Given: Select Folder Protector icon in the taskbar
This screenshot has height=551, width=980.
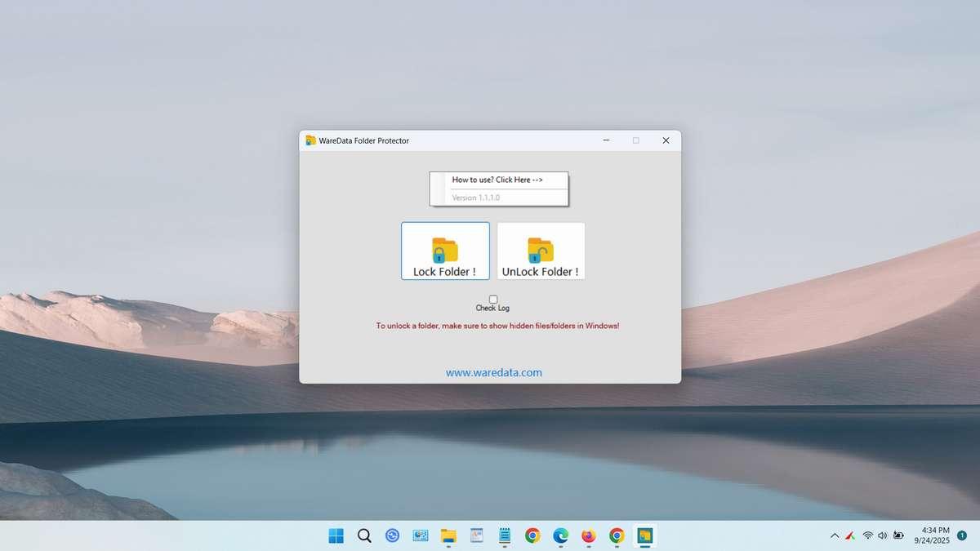Looking at the screenshot, I should coord(645,535).
